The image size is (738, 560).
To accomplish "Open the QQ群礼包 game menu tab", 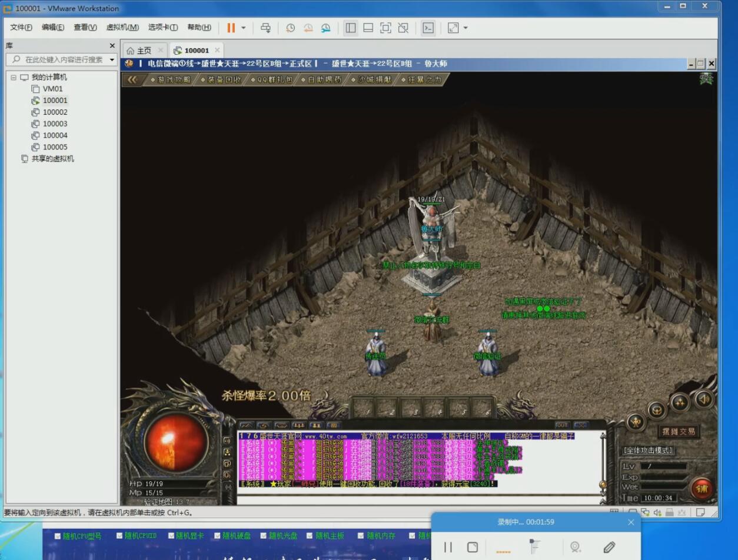I will tap(272, 79).
